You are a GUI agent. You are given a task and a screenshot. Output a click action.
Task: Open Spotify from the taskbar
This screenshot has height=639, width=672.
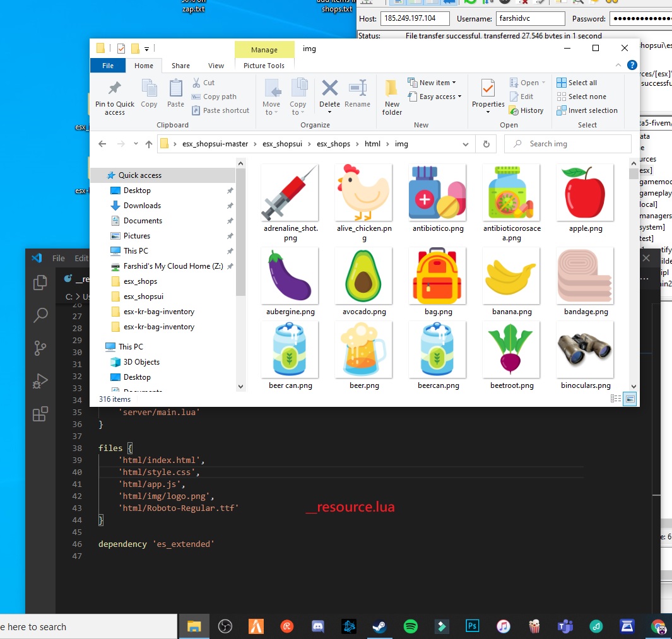coord(411,626)
